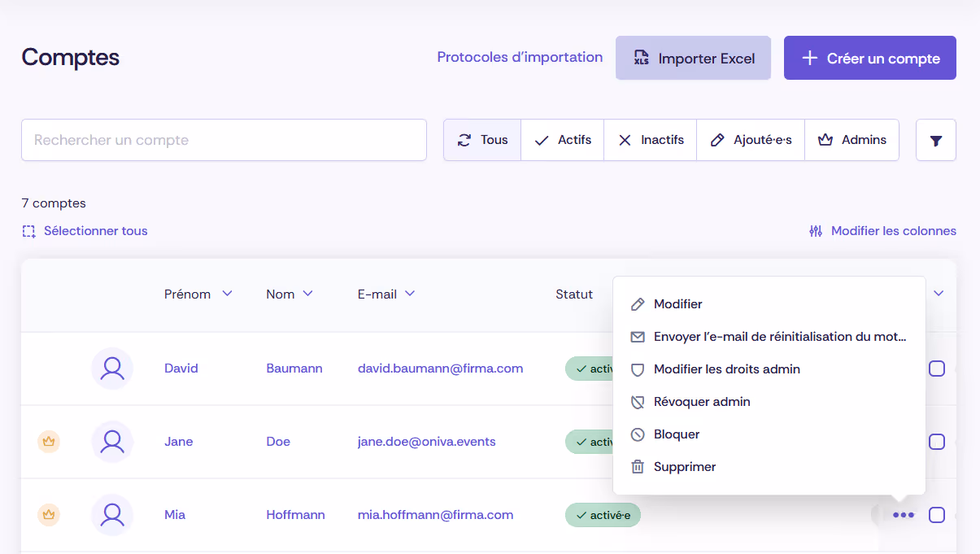Filter accounts by Actifs
Image resolution: width=980 pixels, height=554 pixels.
tap(563, 140)
